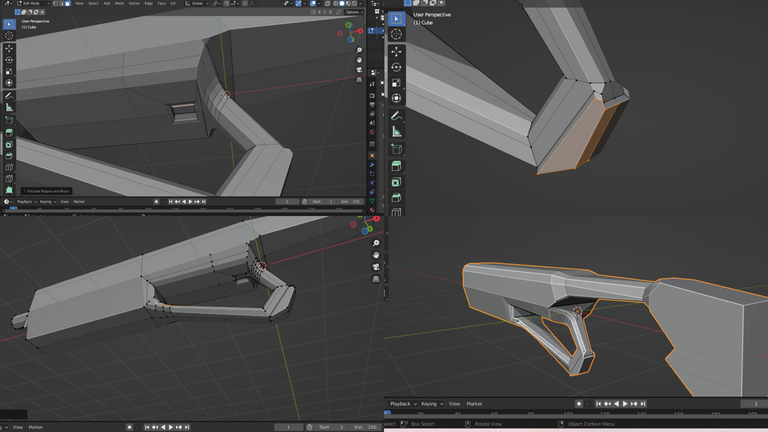Select the Bevel tool in the top-left viewport toolbar
The image size is (768, 432).
(9, 156)
